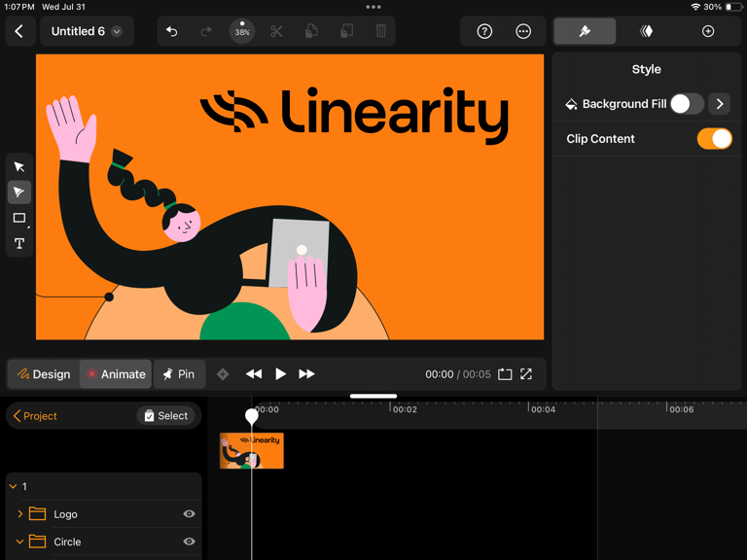This screenshot has width=747, height=560.
Task: Open the more options ellipsis menu
Action: point(523,31)
